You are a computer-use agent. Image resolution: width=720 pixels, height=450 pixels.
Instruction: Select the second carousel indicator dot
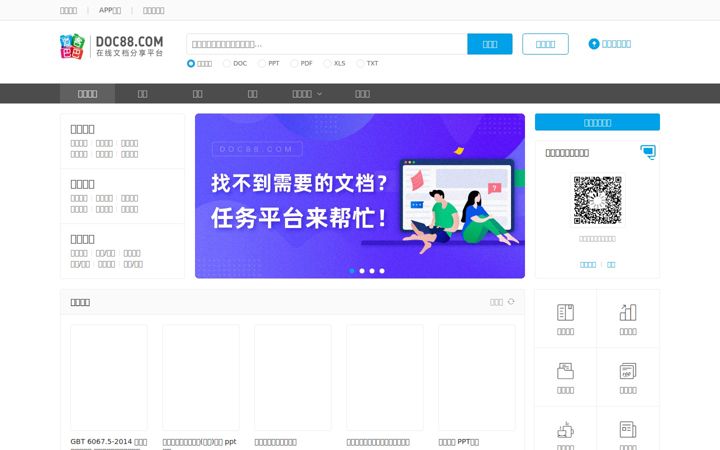click(362, 271)
